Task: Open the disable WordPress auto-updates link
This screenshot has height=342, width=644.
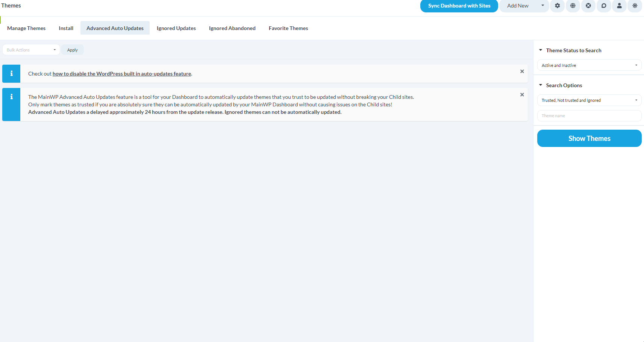Action: coord(121,74)
